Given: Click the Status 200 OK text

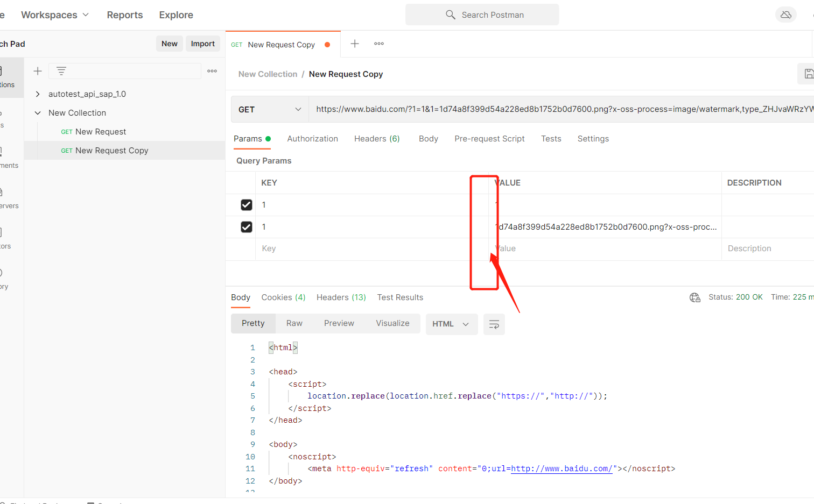Looking at the screenshot, I should tap(735, 297).
